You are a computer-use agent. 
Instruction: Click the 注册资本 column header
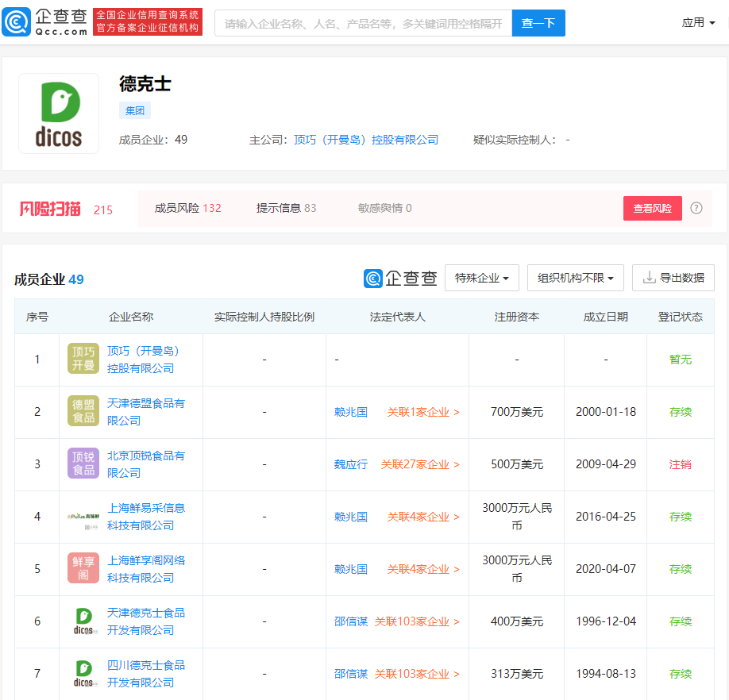(516, 317)
